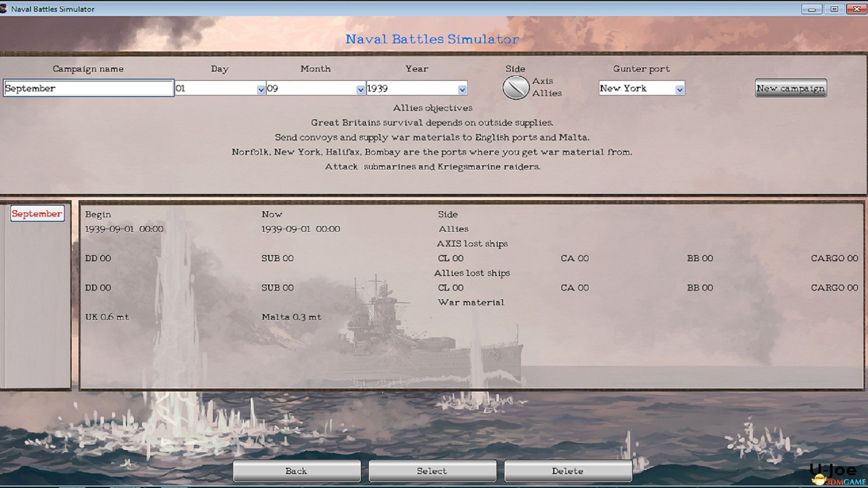Open the Year dropdown arrow
The height and width of the screenshot is (488, 868).
[x=462, y=89]
